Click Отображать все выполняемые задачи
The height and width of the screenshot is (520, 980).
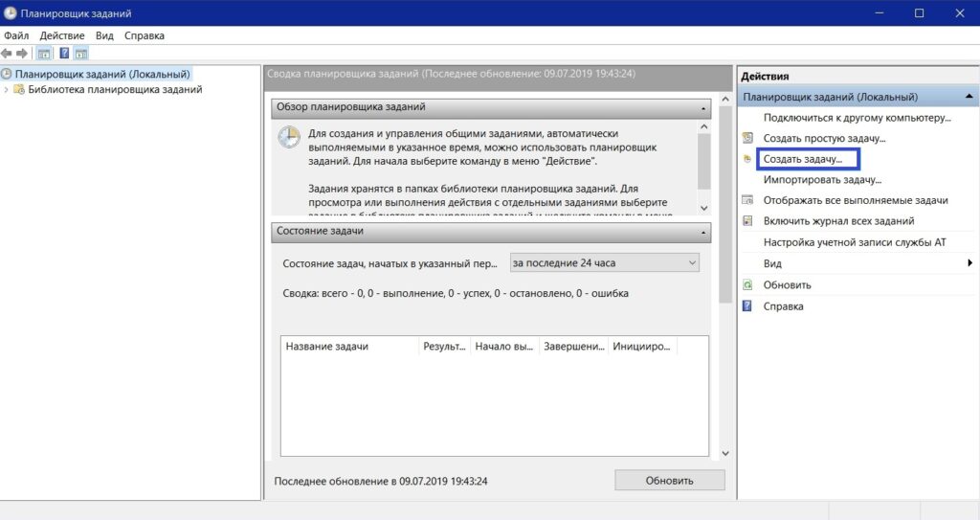tap(856, 200)
